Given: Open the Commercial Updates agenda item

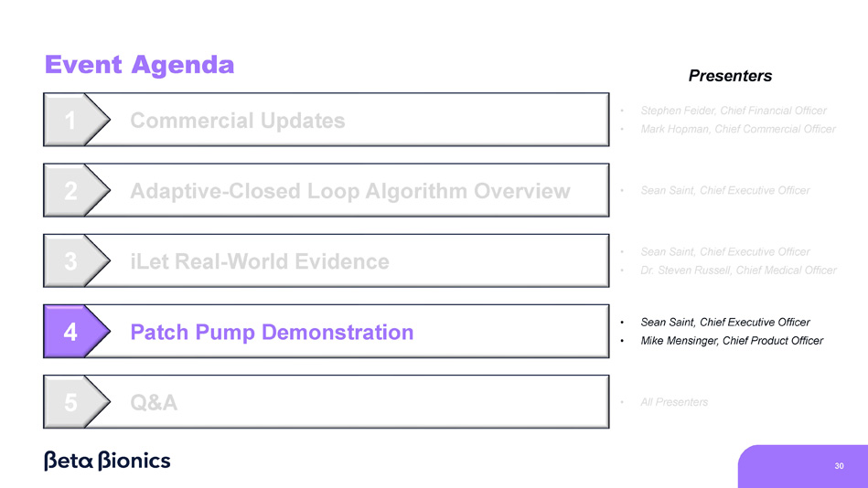Looking at the screenshot, I should pos(237,121).
